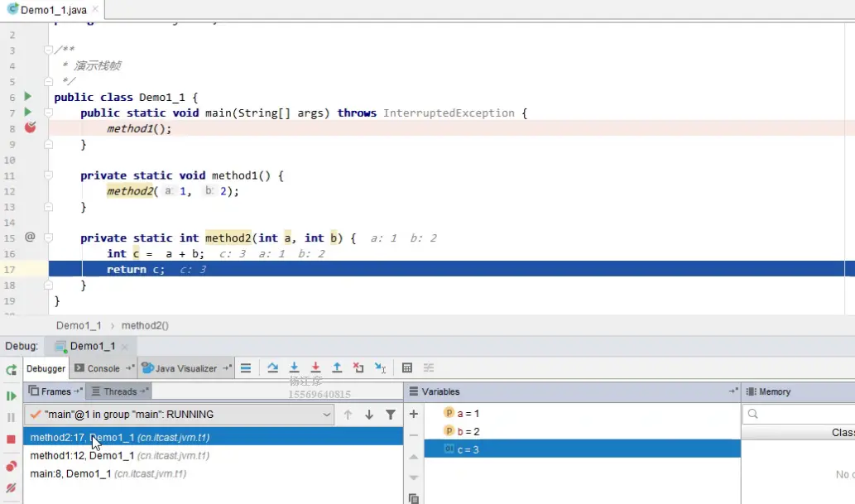The width and height of the screenshot is (855, 504).
Task: Select the Demo1_1 debug session tab
Action: pos(92,347)
